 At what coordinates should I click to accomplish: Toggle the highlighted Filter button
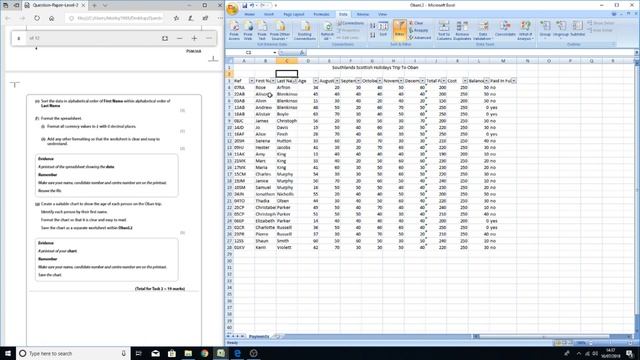pos(400,29)
